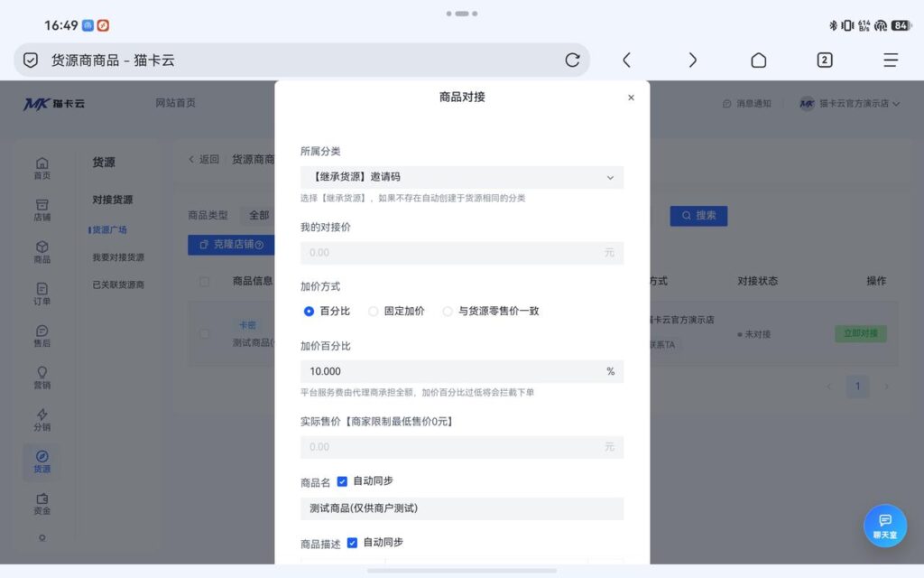Screen dimensions: 924x578
Task: Open browser hamburger menu
Action: coord(891,61)
